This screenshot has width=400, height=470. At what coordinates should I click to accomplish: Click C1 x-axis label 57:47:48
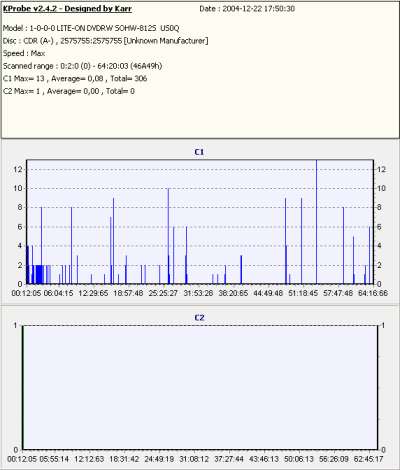point(338,293)
